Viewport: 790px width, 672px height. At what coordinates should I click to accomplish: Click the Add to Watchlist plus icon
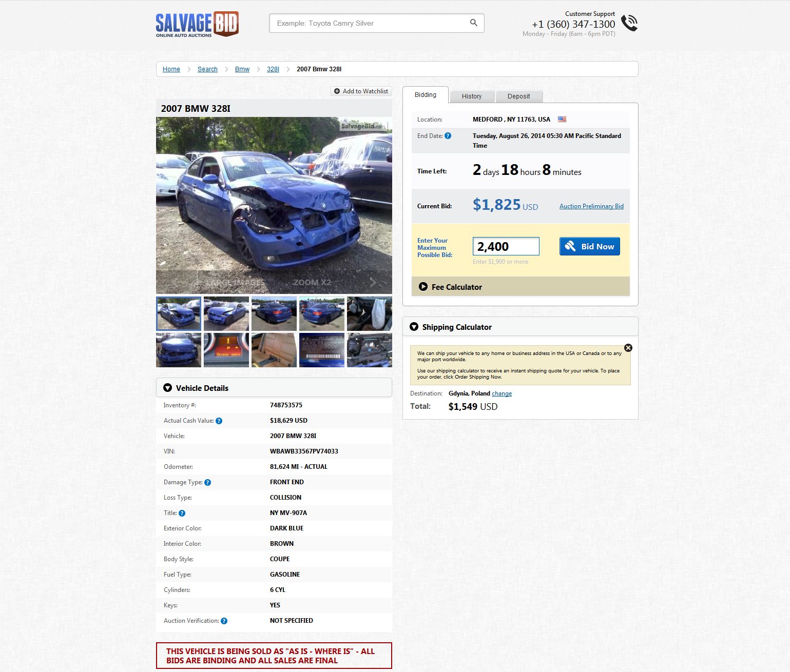pyautogui.click(x=337, y=91)
